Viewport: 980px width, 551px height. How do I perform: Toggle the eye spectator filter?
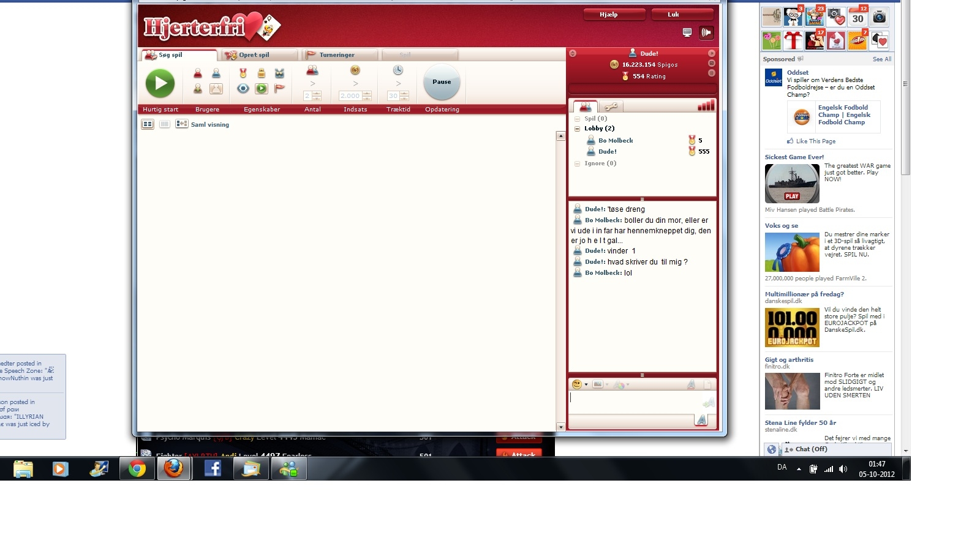243,89
